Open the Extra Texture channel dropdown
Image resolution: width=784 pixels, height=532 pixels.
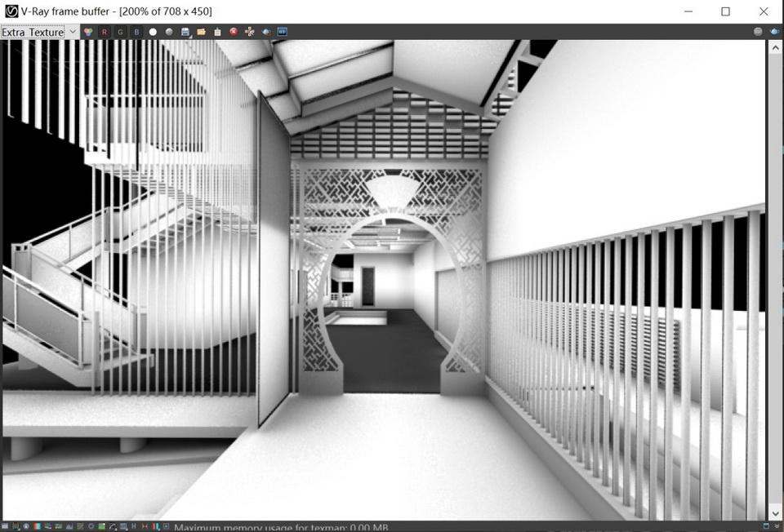[39, 32]
